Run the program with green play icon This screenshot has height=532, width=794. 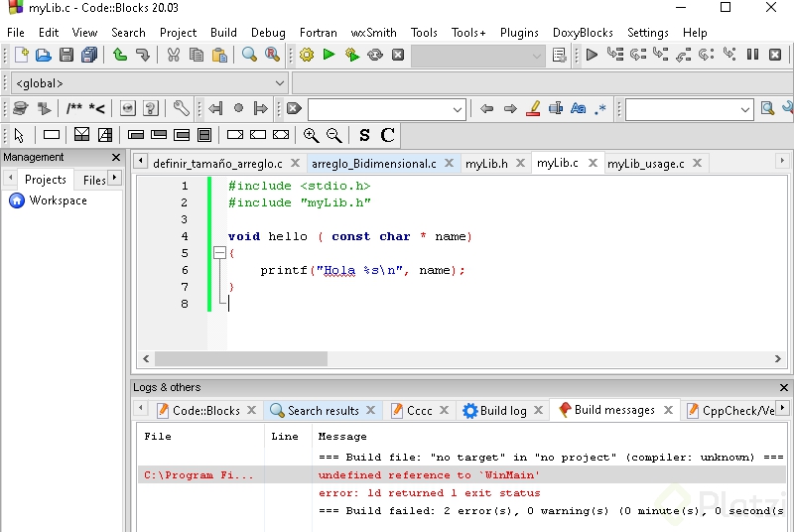330,54
